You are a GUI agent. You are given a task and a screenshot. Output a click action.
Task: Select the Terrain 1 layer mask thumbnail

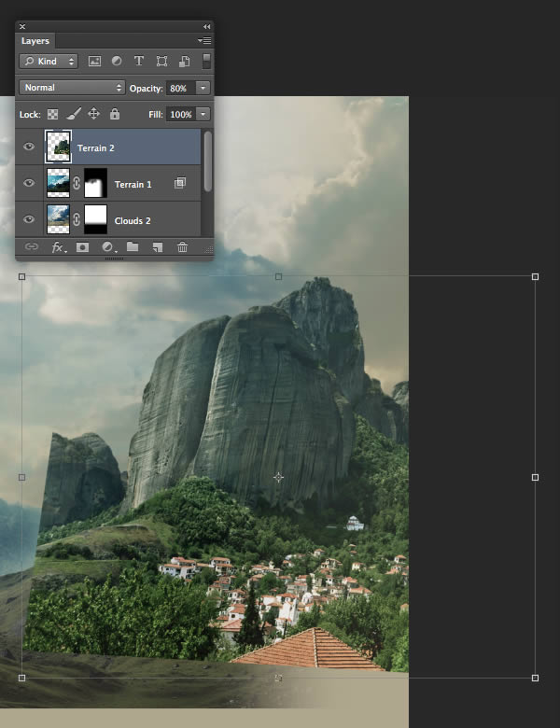click(x=95, y=183)
